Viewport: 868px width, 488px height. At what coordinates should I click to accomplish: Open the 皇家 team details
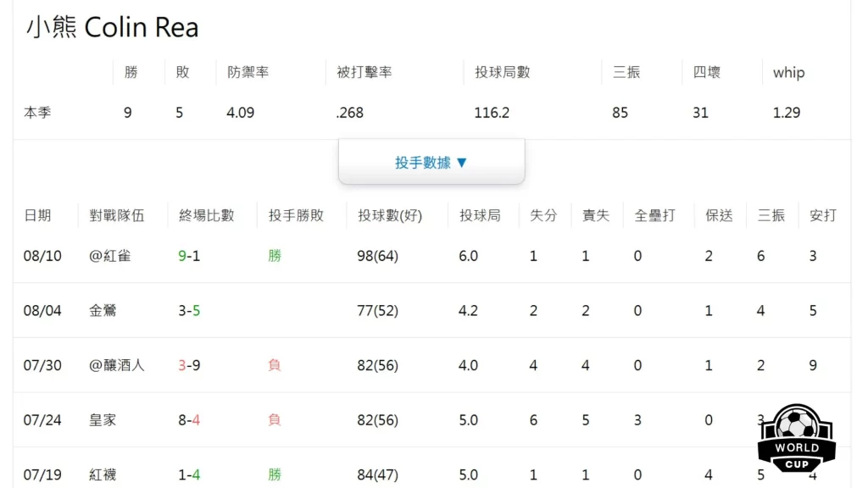tap(103, 419)
